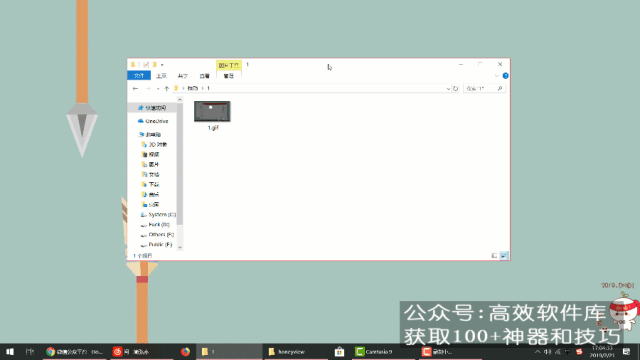Screen dimensions: 640x360
Task: Open the Videos folder below 3D Objects
Action: 151,154
